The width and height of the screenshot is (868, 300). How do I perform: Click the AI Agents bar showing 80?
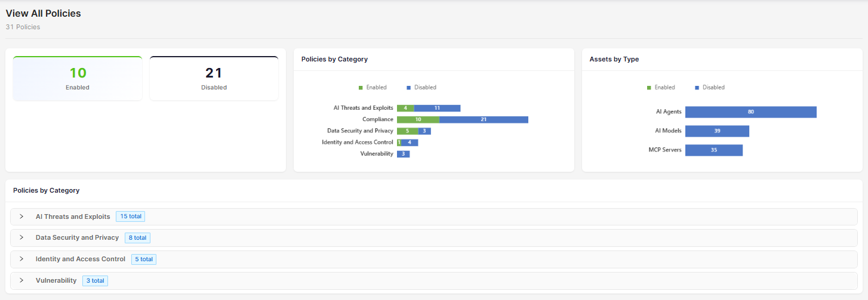tap(750, 112)
